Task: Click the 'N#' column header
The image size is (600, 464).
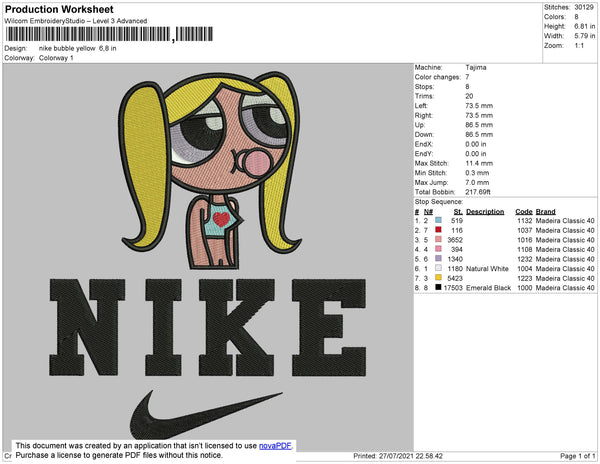Action: [428, 212]
